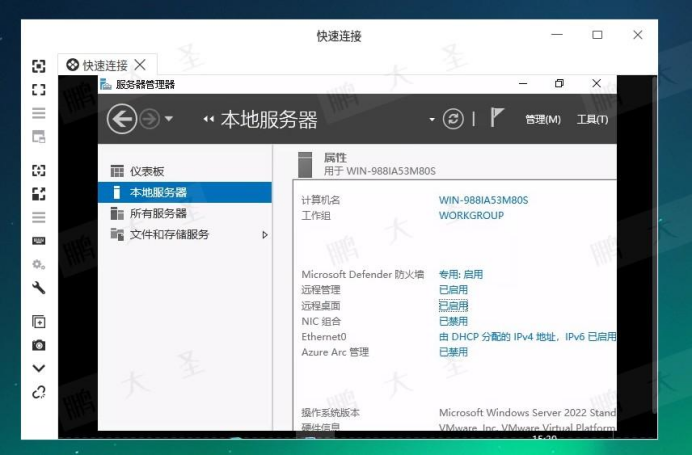Viewport: 692px width, 455px height.
Task: Select 所有服务器 in navigation pane
Action: coord(185,214)
